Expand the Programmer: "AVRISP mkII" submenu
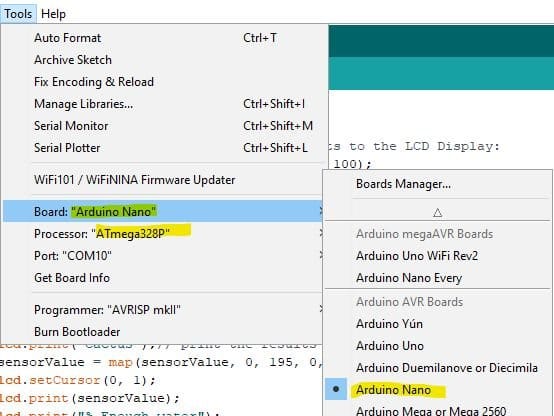554x416 pixels. (x=163, y=310)
